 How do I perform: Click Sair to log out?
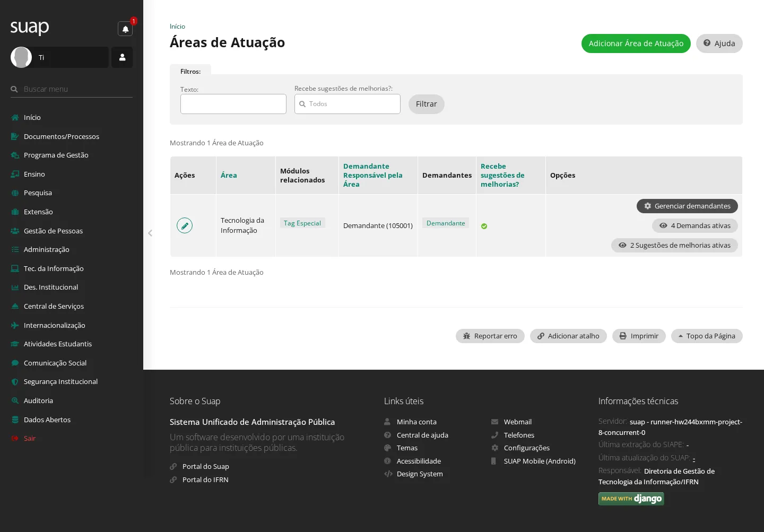(x=30, y=439)
